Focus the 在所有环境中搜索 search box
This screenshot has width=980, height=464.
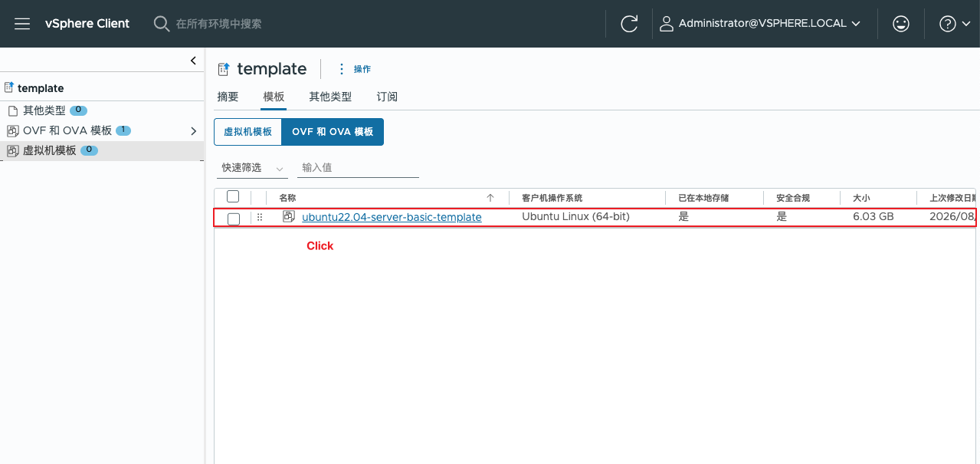[x=218, y=24]
